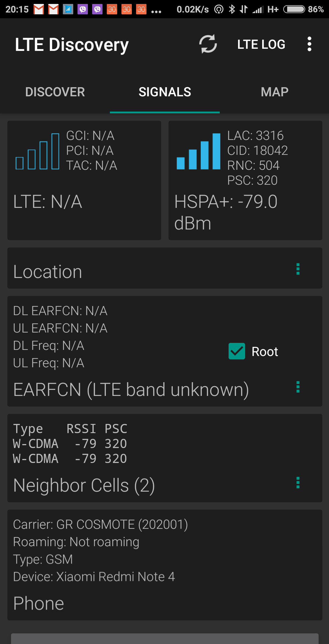
Task: Tap the orange calendar 30 notification icon
Action: point(112,9)
